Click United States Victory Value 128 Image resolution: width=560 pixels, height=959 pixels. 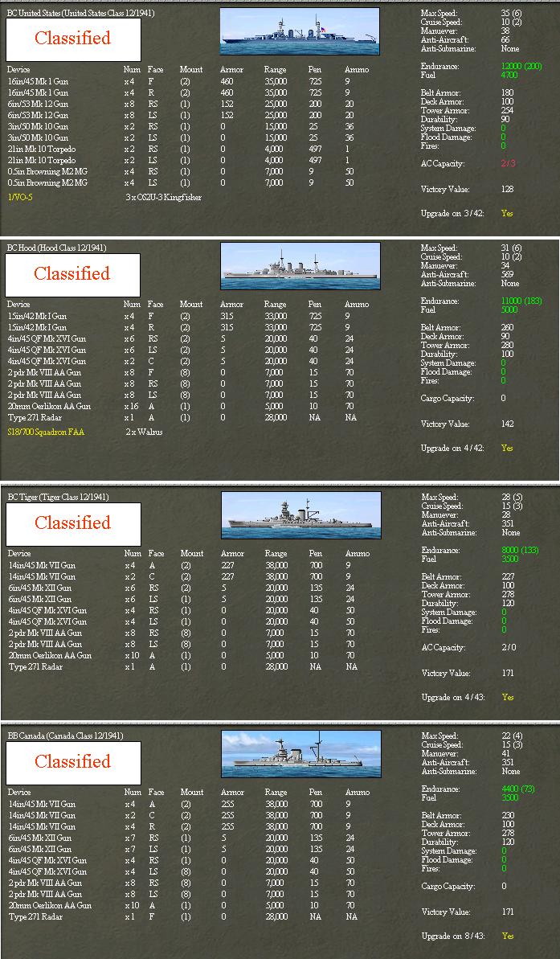pos(508,189)
